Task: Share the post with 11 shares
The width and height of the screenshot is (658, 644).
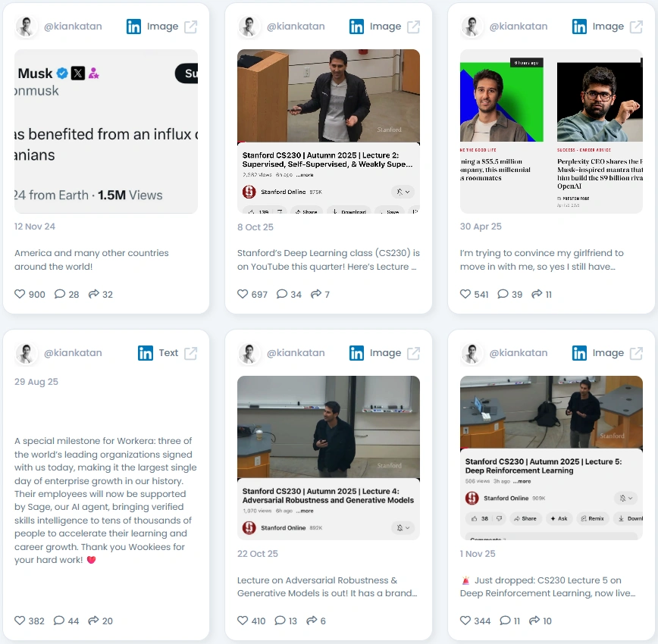Action: click(x=537, y=294)
